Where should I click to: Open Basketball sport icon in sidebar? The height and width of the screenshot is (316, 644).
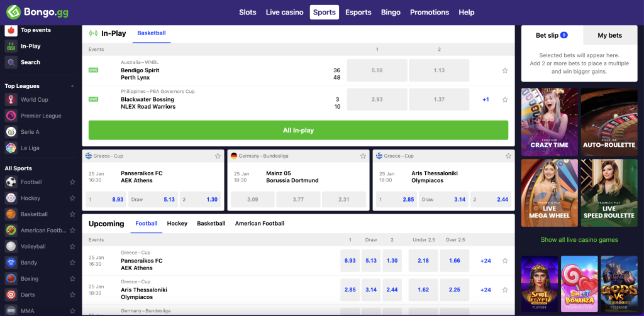[x=11, y=214]
